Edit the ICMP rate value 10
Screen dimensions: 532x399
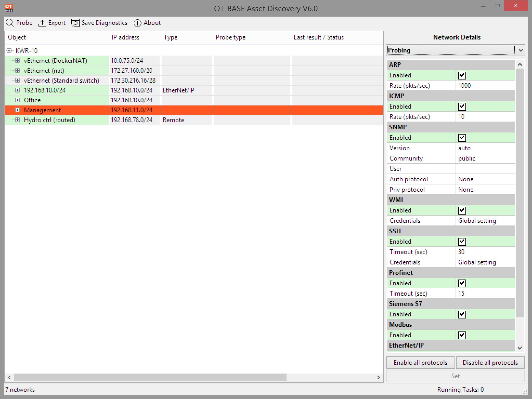pyautogui.click(x=485, y=117)
